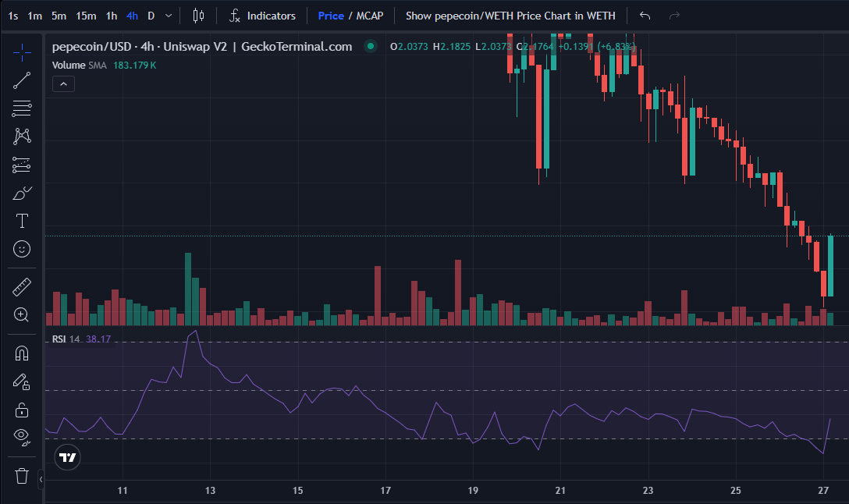Click the closing price C2.1764 value

coord(535,47)
